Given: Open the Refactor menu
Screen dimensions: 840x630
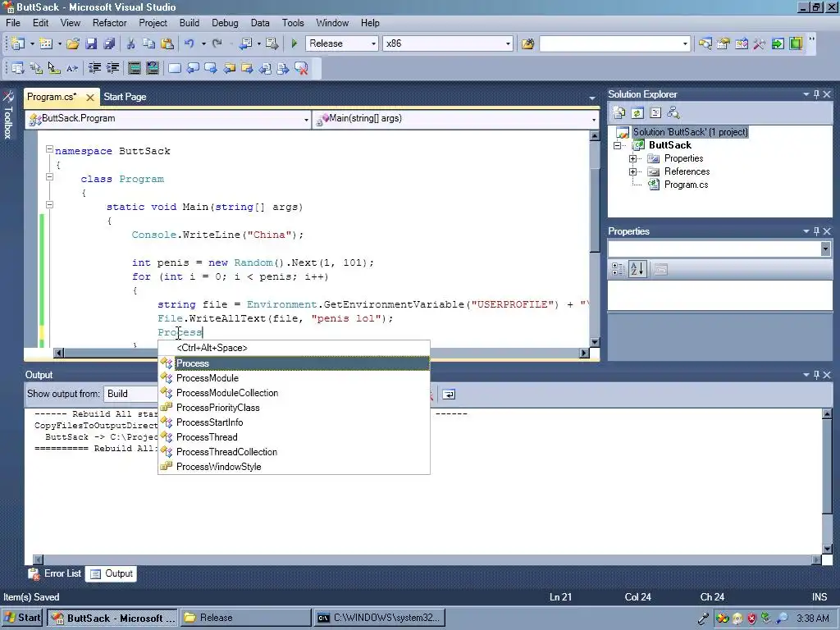Looking at the screenshot, I should (x=109, y=23).
